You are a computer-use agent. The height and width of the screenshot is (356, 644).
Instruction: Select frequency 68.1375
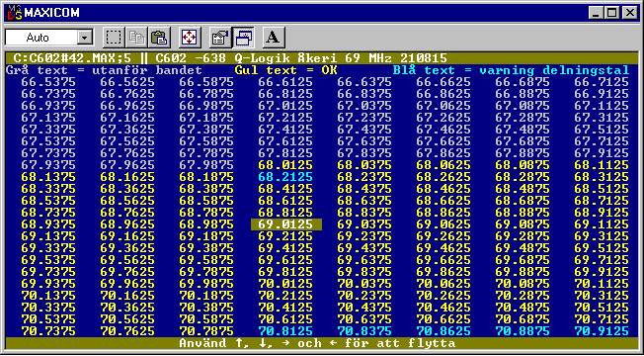[x=48, y=177]
